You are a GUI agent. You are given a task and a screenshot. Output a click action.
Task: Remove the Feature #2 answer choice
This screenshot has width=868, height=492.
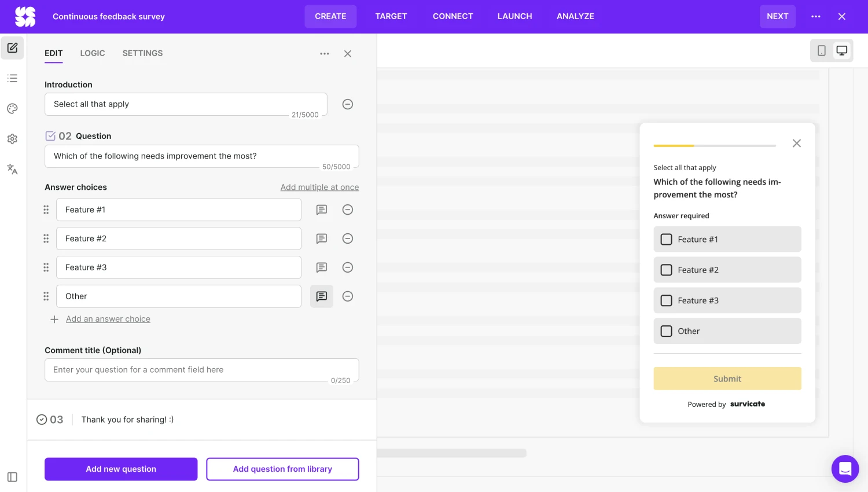[x=348, y=238]
